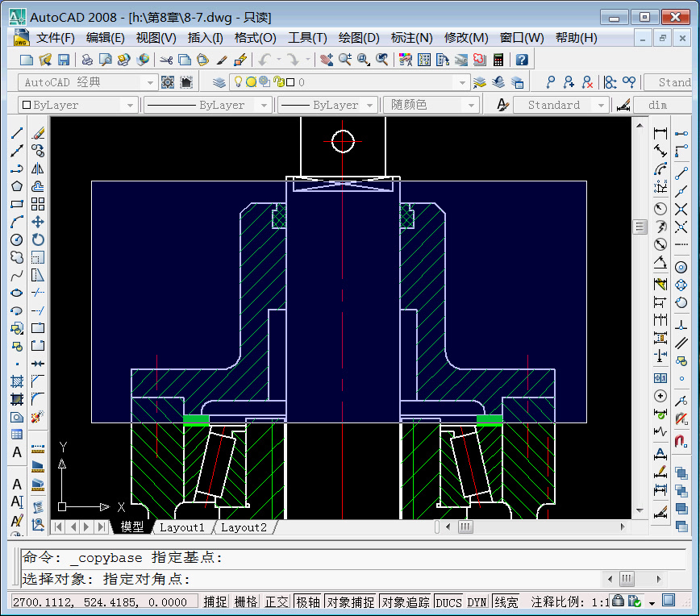Expand the Standard text style dropdown
Image resolution: width=700 pixels, height=616 pixels.
[602, 104]
